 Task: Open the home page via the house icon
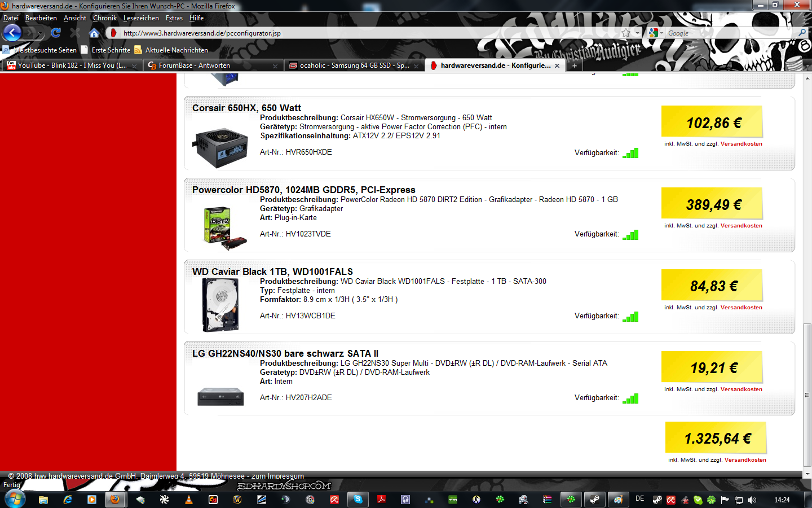[x=94, y=33]
